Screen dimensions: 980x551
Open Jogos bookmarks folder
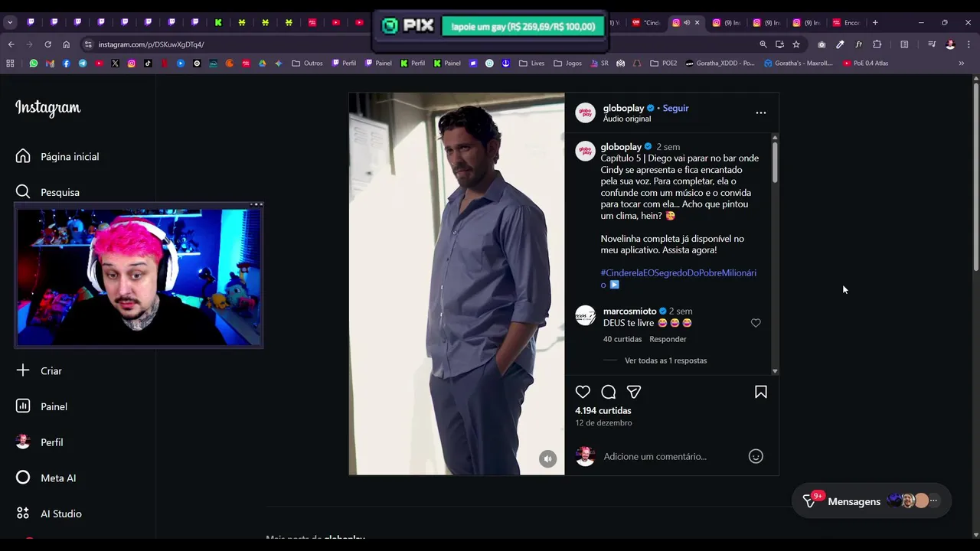coord(567,64)
